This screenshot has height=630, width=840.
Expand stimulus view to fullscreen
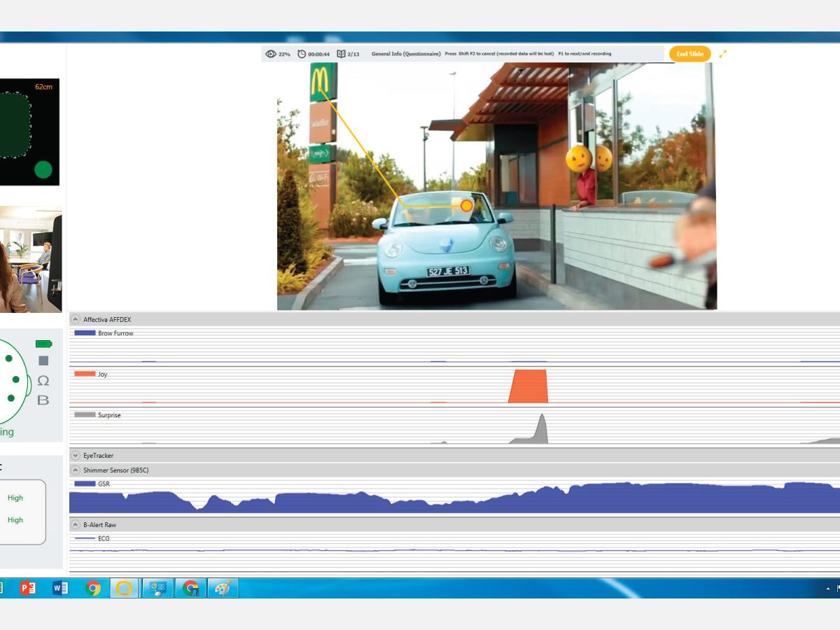coord(723,54)
